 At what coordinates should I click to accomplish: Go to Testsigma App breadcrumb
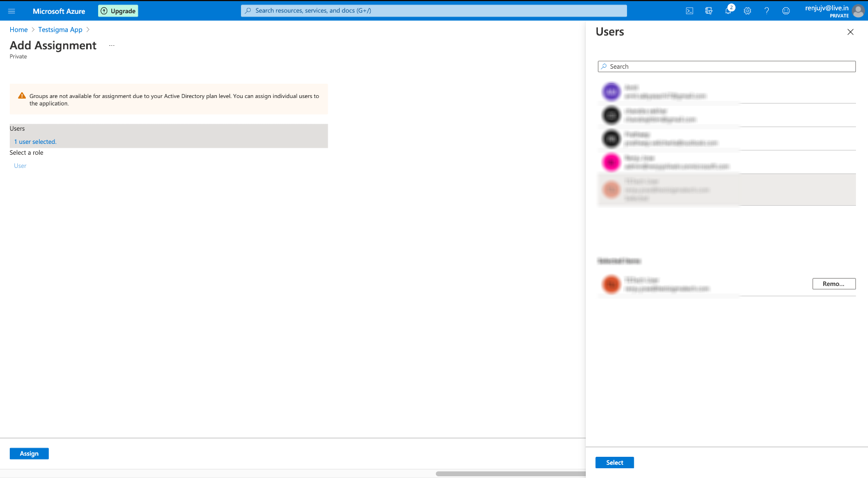coord(60,30)
